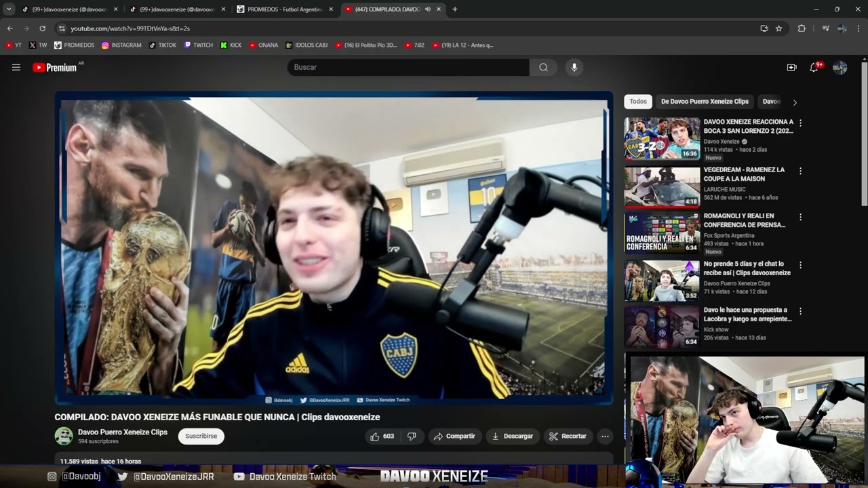The image size is (868, 488).
Task: Click the youtube.com address bar URL
Action: pyautogui.click(x=130, y=28)
